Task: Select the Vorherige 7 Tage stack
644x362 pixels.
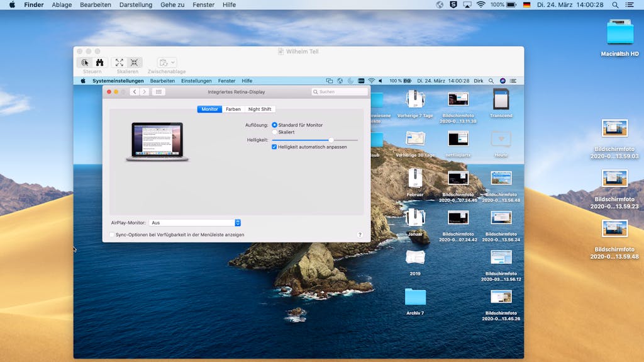Action: point(415,99)
